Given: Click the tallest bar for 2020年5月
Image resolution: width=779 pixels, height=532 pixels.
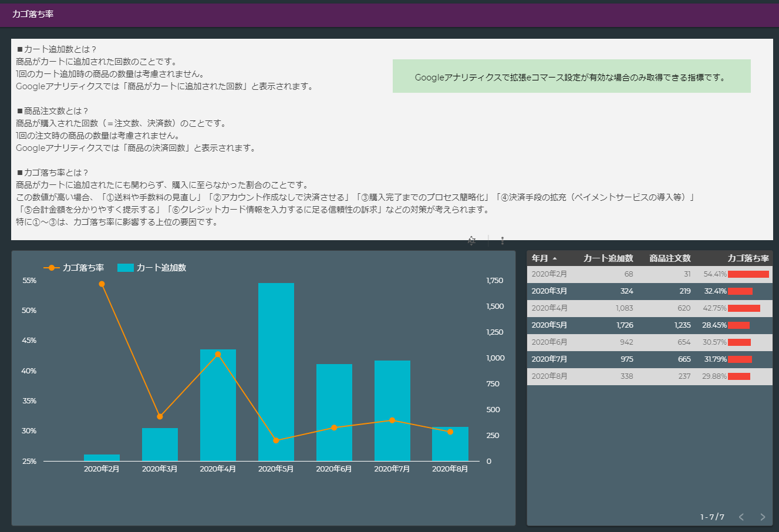Looking at the screenshot, I should (x=276, y=370).
